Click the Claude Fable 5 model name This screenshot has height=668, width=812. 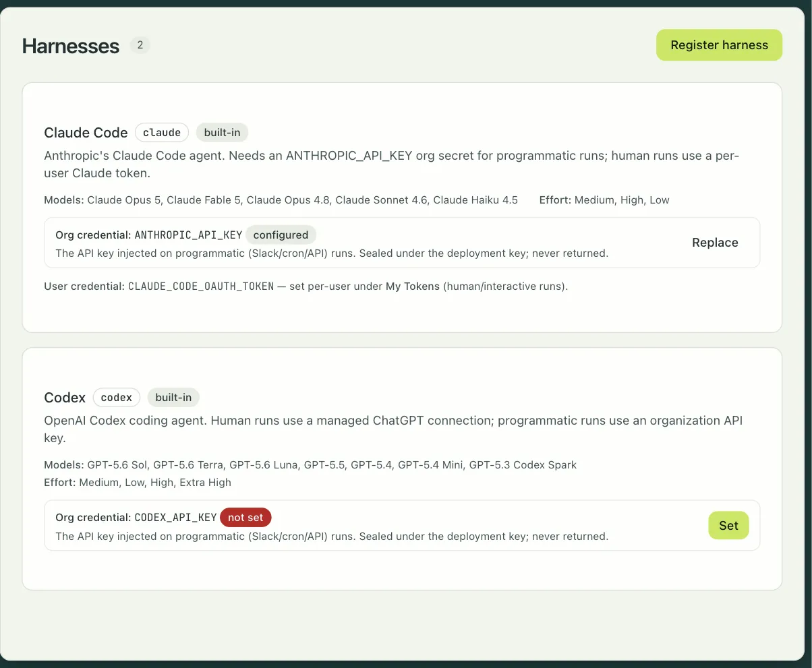204,200
